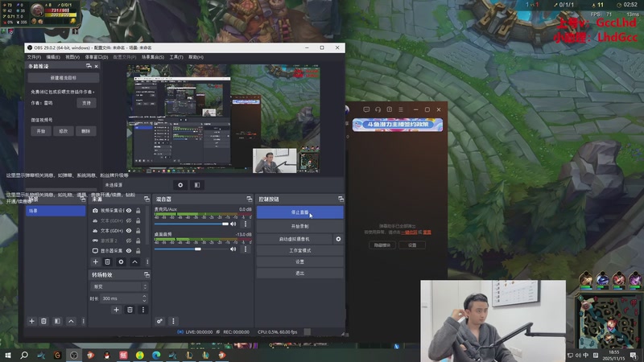This screenshot has width=644, height=362.
Task: Open the Windows Start menu
Action: click(8, 355)
